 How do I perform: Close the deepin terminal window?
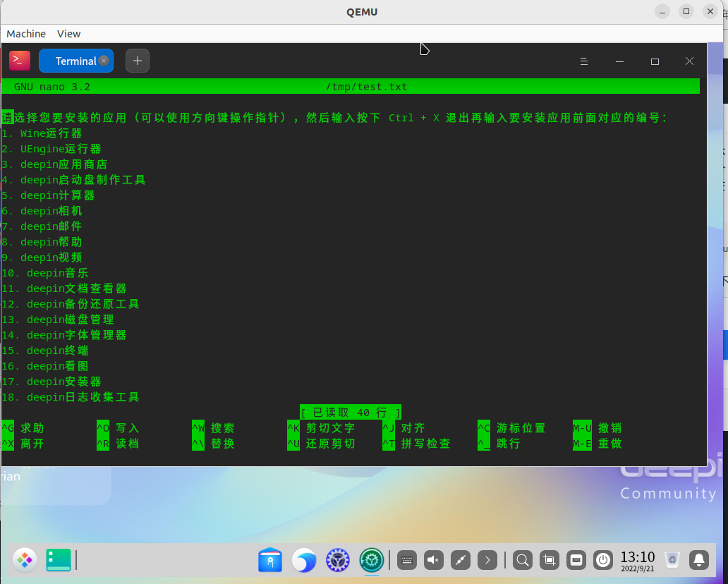pyautogui.click(x=689, y=61)
